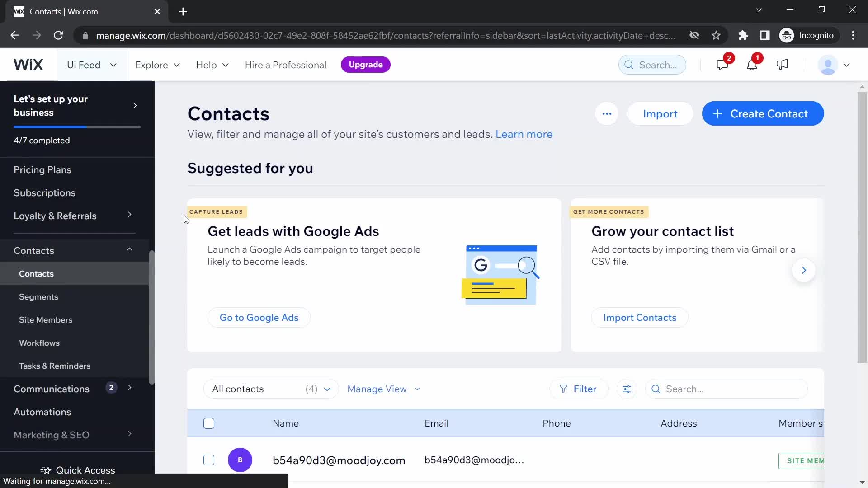Go back in browser history
This screenshot has width=868, height=488.
pyautogui.click(x=15, y=35)
